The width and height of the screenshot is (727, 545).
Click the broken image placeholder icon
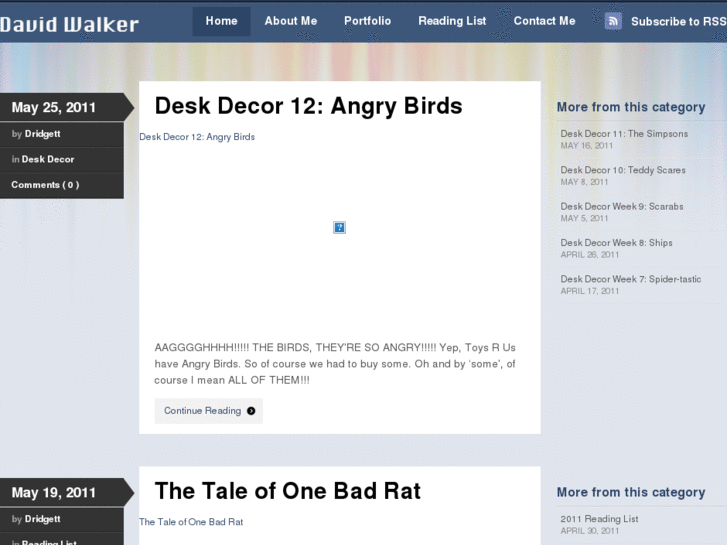[339, 227]
